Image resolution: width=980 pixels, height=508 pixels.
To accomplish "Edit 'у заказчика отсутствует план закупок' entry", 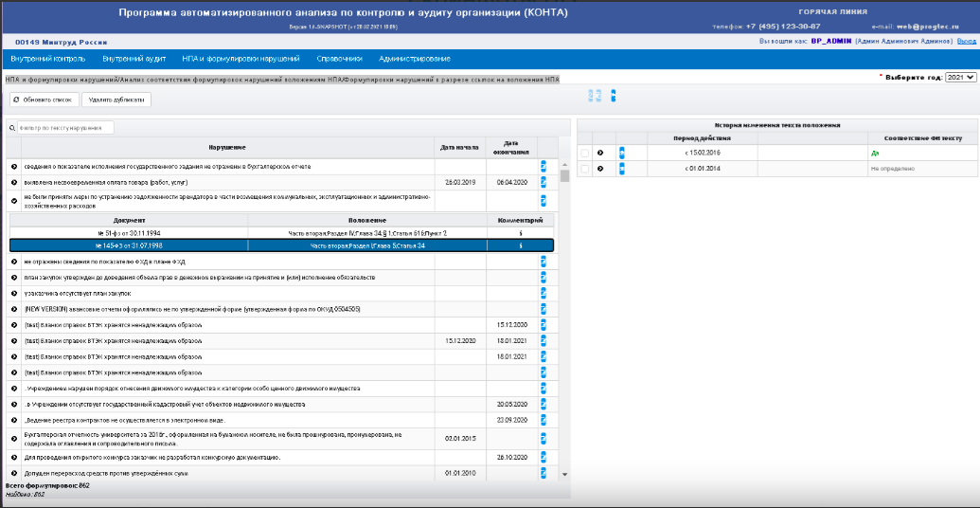I will 543,294.
